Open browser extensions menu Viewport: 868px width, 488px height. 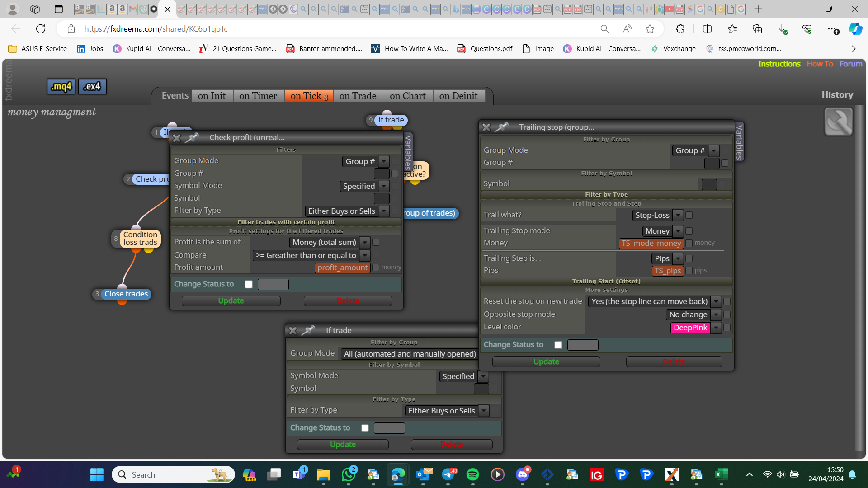coord(680,29)
